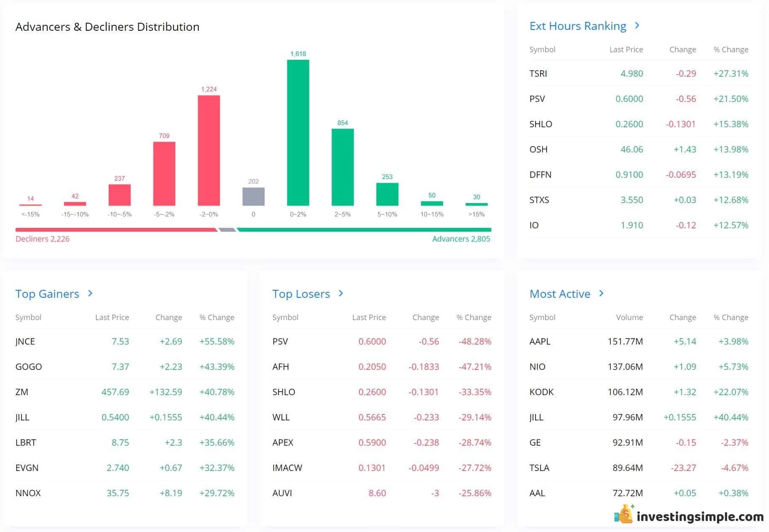Open the Ext Hours Ranking heading link
Viewport: 769px width, 532px height.
click(578, 26)
